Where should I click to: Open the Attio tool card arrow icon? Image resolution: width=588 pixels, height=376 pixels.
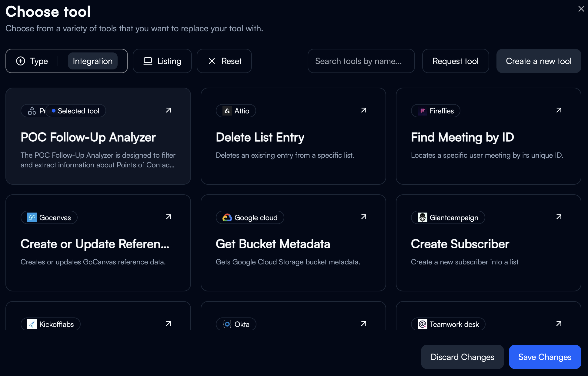tap(363, 110)
